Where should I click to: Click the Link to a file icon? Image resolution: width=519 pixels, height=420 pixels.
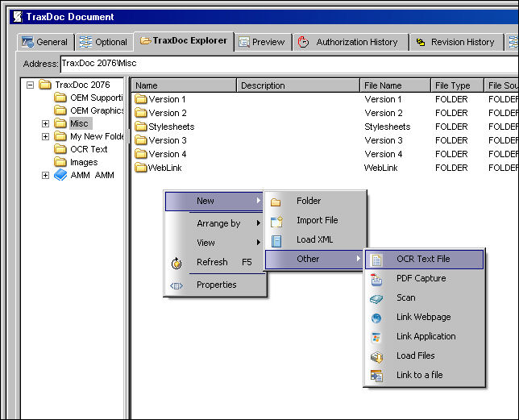[376, 376]
